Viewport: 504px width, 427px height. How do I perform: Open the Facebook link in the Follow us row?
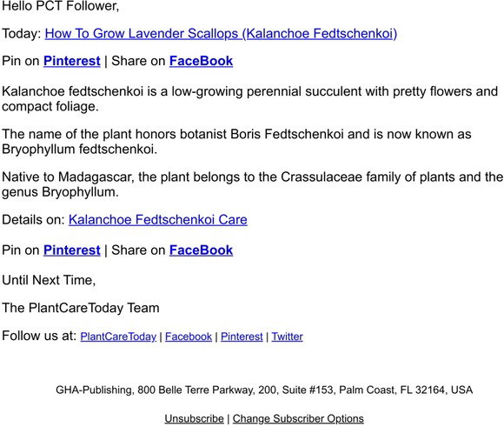[189, 337]
